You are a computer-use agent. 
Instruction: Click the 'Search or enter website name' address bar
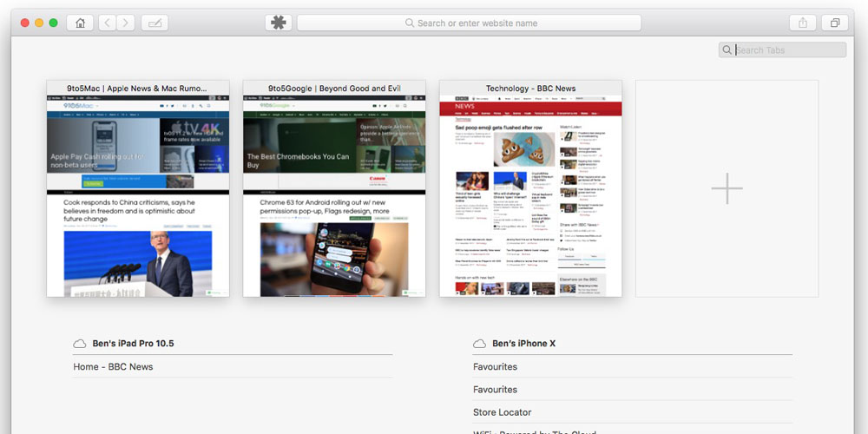click(x=469, y=23)
